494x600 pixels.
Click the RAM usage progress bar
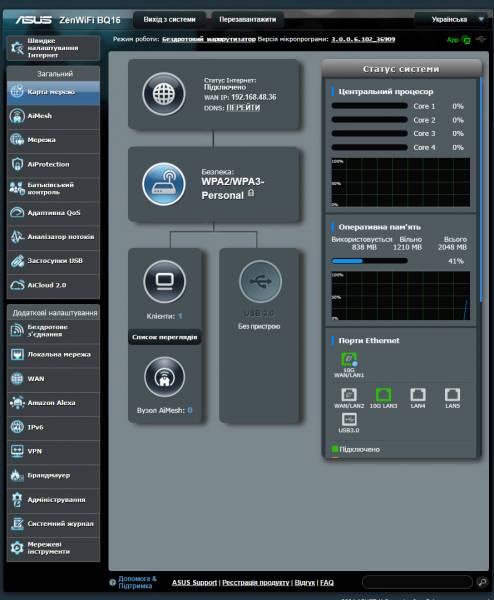coord(370,261)
